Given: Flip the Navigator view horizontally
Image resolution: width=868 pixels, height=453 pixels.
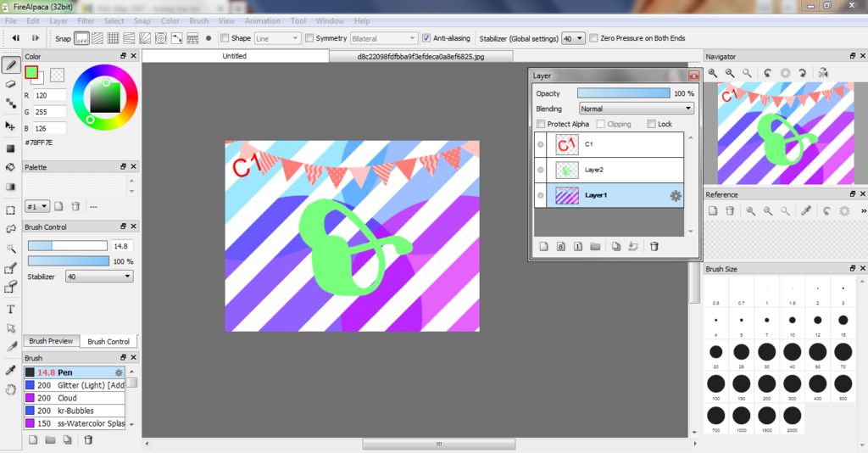Looking at the screenshot, I should point(823,73).
